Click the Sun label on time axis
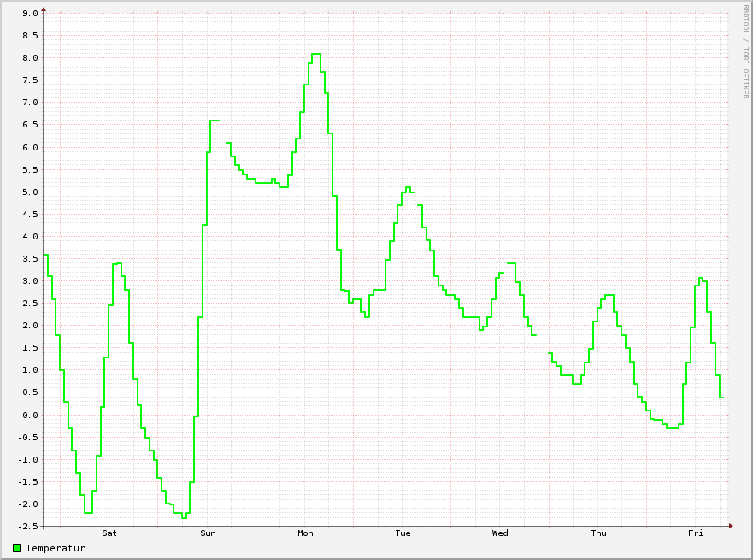Image resolution: width=753 pixels, height=560 pixels. click(x=208, y=533)
